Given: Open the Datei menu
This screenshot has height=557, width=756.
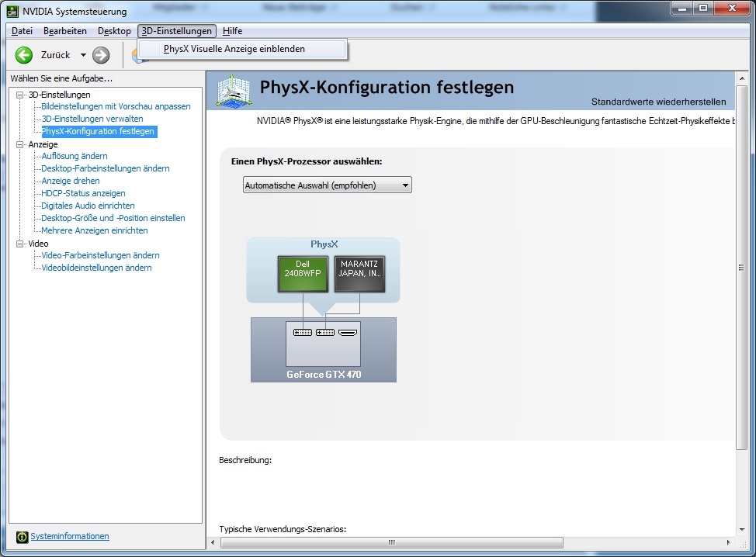Looking at the screenshot, I should [23, 31].
